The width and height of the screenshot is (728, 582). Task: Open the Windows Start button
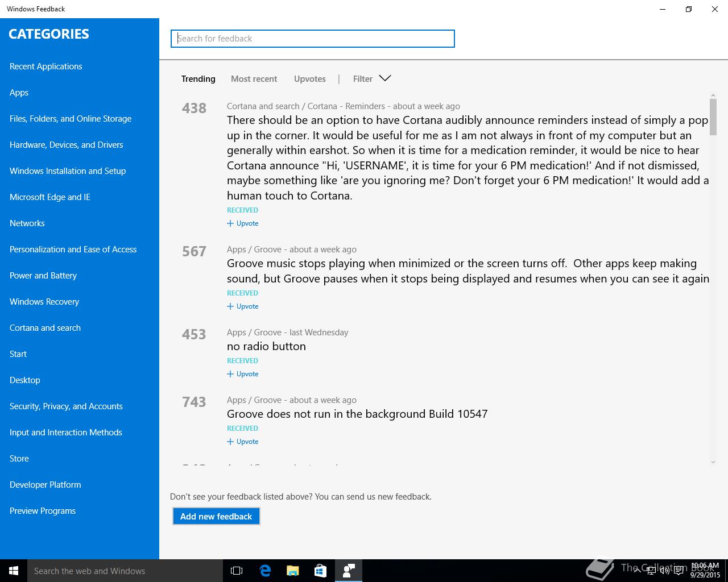(x=14, y=571)
